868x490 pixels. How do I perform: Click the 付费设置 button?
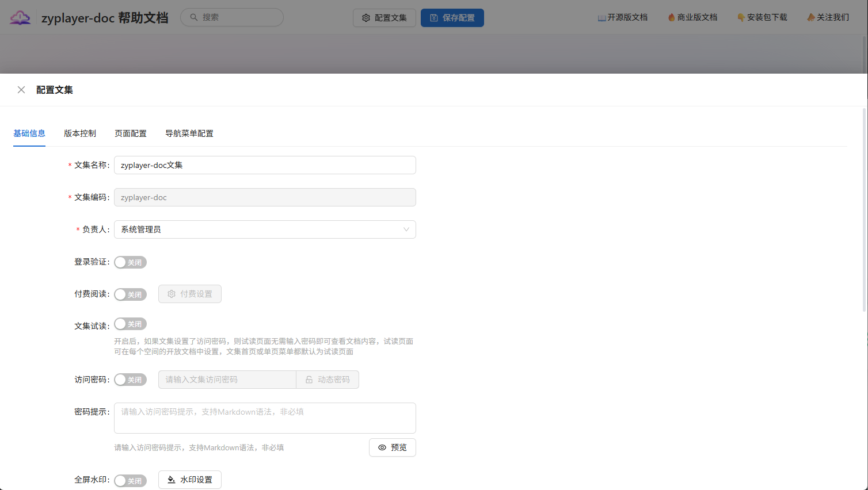pos(190,294)
